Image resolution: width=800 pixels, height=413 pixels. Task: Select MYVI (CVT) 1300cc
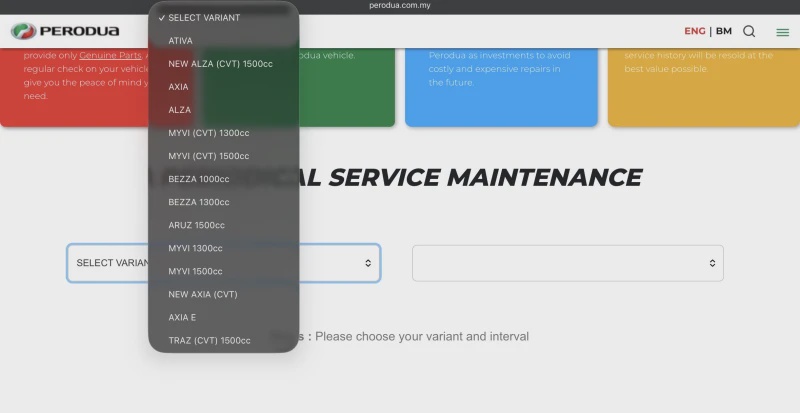click(223, 133)
